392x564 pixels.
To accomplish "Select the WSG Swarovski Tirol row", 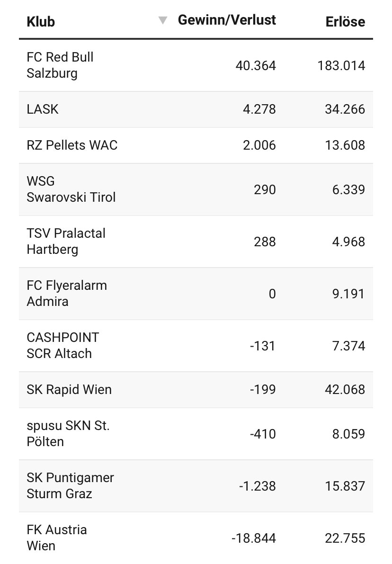I will click(x=196, y=189).
